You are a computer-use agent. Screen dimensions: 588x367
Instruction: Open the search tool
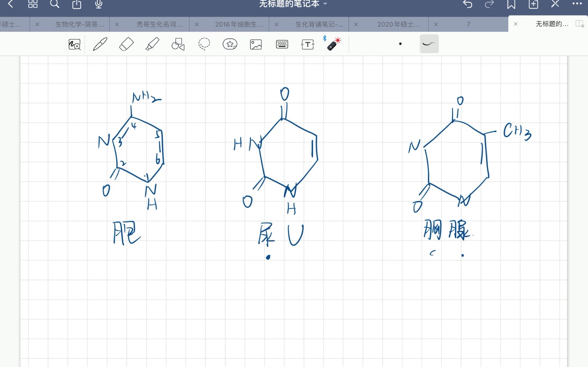click(55, 4)
